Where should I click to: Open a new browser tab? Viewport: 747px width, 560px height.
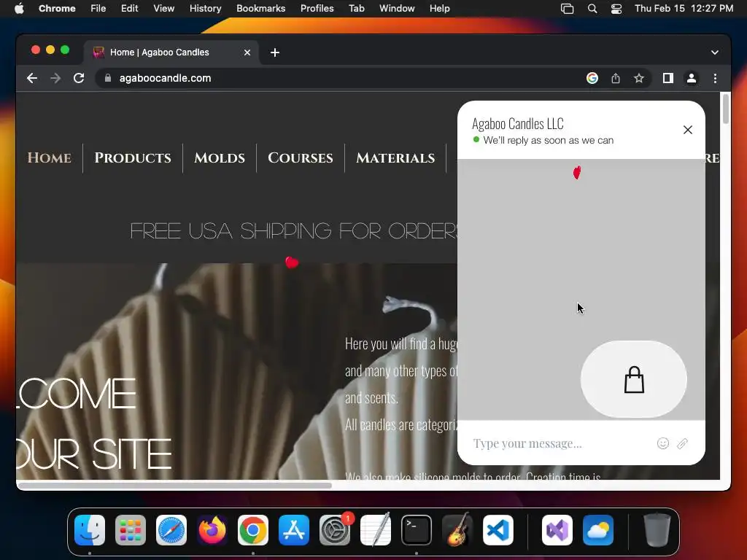click(275, 52)
